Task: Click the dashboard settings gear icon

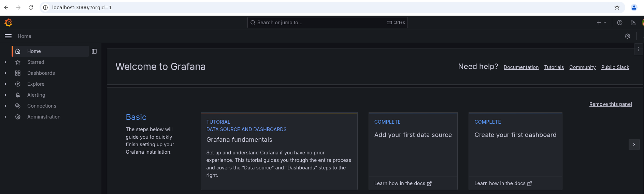Action: tap(628, 36)
